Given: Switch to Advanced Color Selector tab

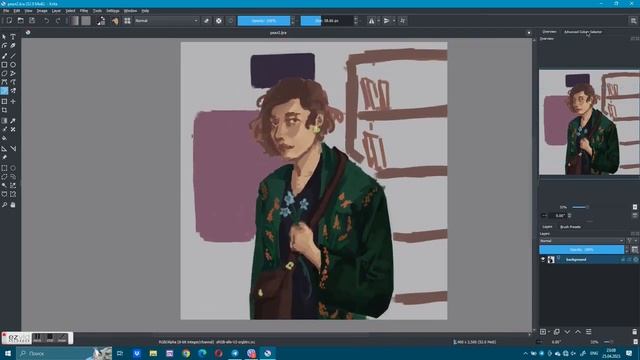Looking at the screenshot, I should [x=583, y=32].
